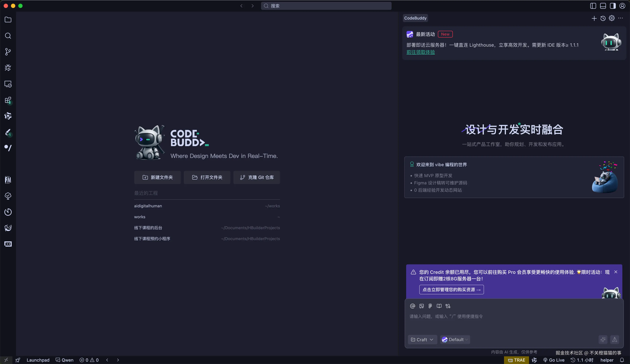Click the 克隆 Git 仓库 button

click(256, 177)
